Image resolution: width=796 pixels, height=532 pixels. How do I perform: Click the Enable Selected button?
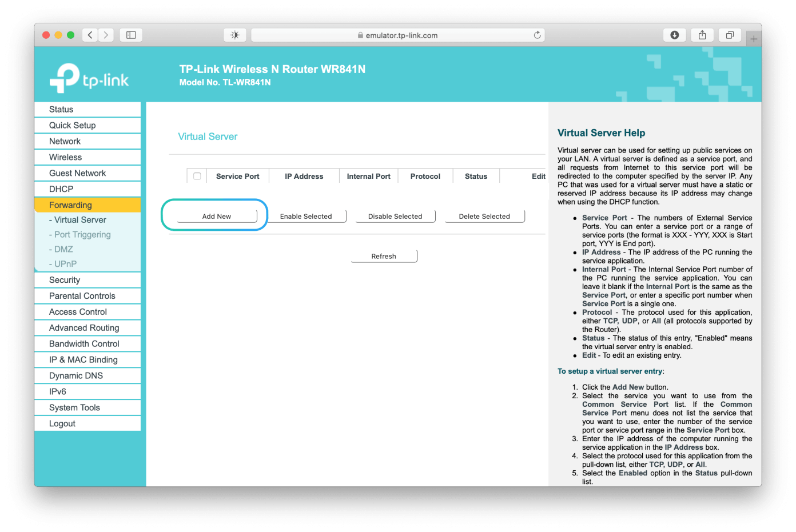[x=306, y=217]
